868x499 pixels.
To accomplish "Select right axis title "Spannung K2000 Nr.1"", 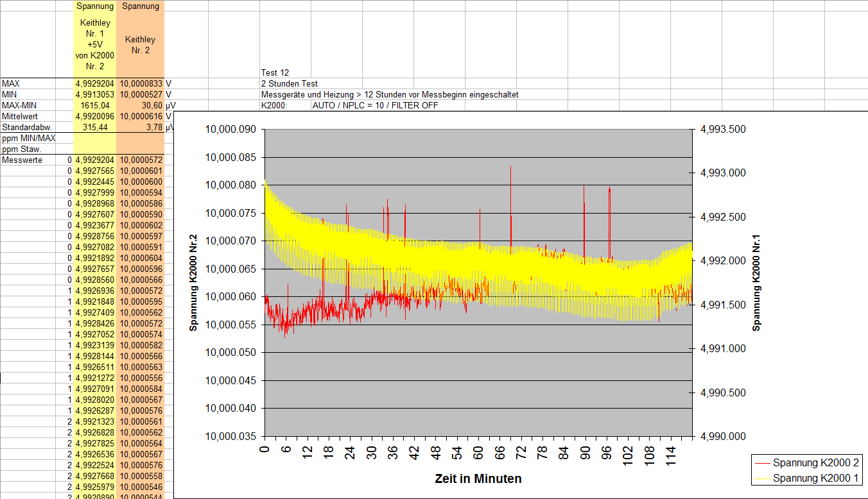I will coord(756,283).
